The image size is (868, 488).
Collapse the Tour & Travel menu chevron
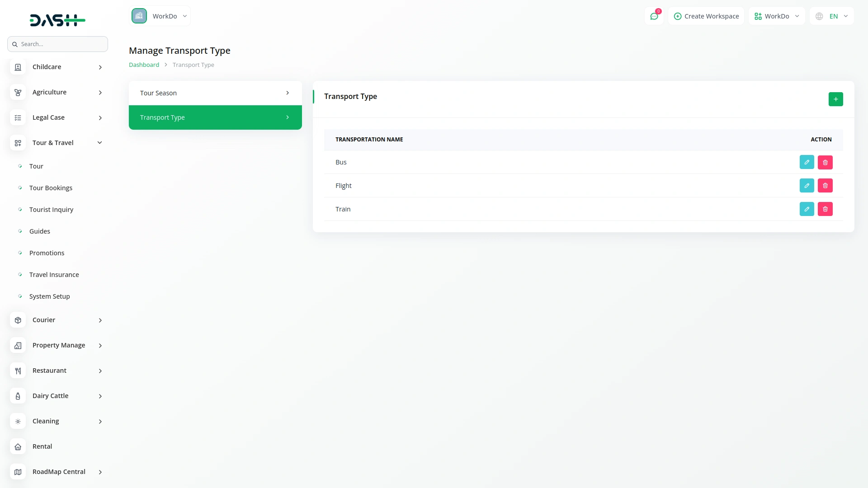click(100, 143)
